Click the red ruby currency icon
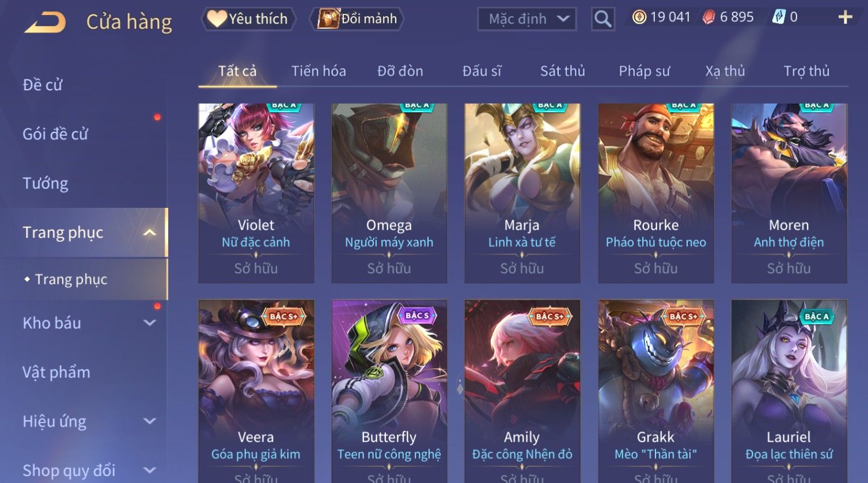The width and height of the screenshot is (868, 483). (x=709, y=18)
